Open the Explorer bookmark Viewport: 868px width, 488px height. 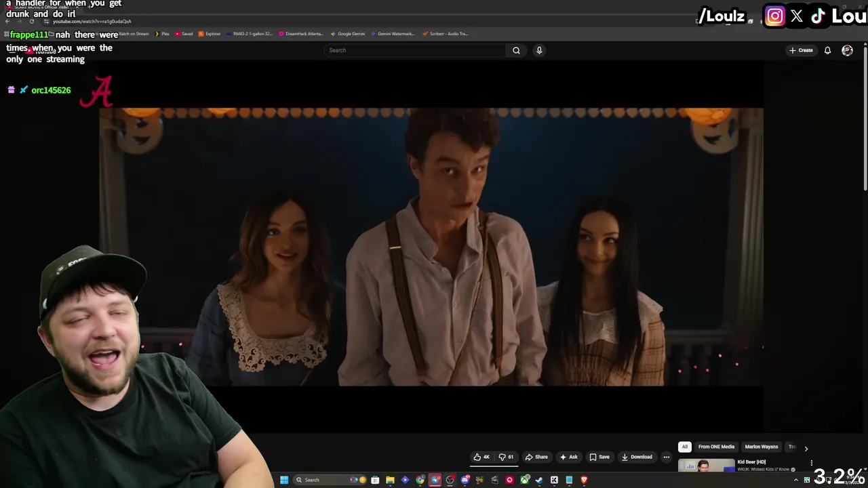point(210,33)
